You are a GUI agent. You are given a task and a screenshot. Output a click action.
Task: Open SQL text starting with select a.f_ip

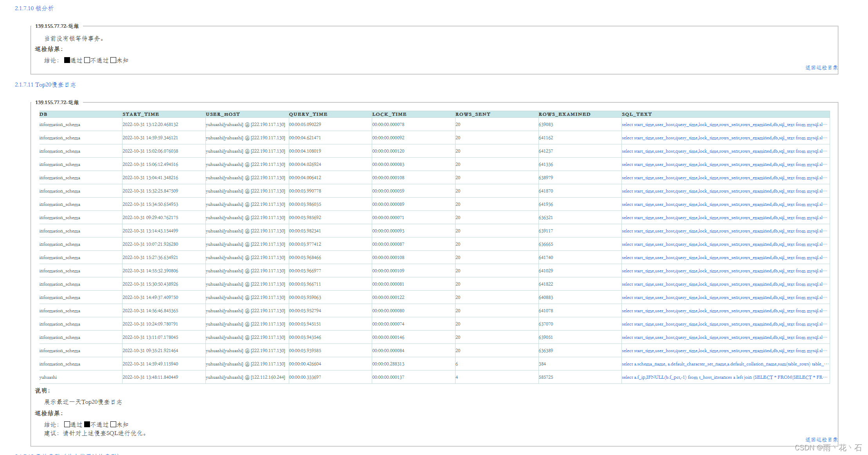724,377
